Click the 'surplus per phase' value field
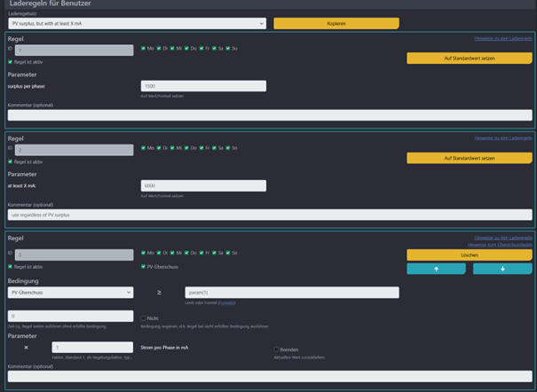 [x=203, y=86]
